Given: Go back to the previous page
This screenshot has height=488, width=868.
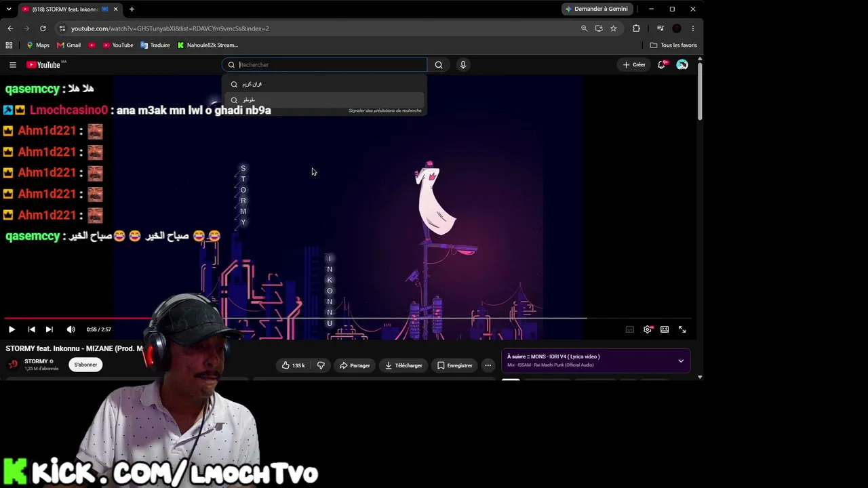Looking at the screenshot, I should click(x=10, y=28).
